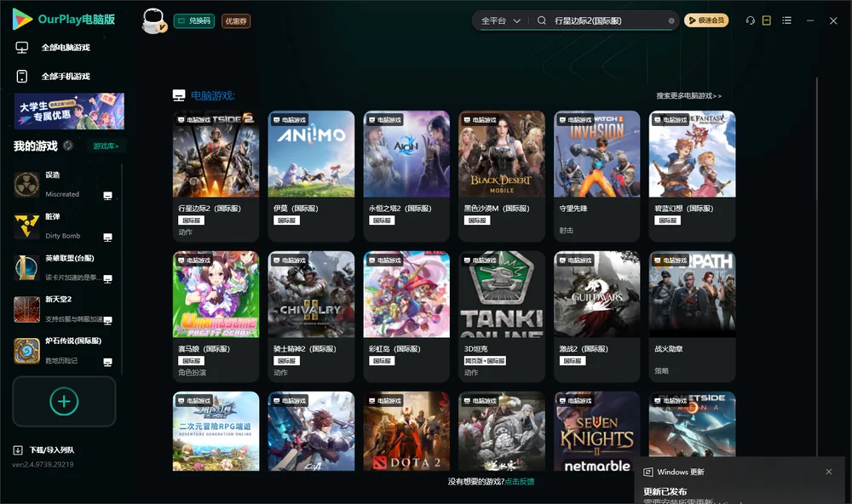852x504 pixels.
Task: Open 守望先锋 Overwatch game card
Action: pos(596,176)
